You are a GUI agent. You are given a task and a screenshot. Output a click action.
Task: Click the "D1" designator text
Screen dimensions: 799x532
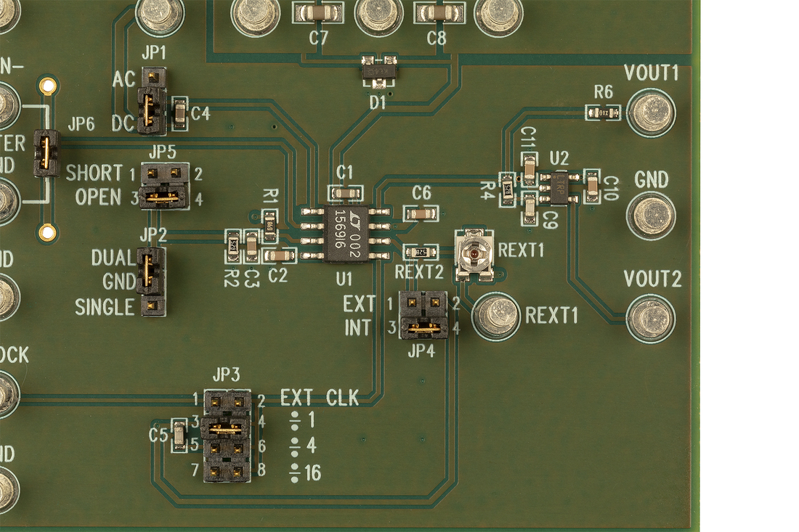(x=378, y=103)
